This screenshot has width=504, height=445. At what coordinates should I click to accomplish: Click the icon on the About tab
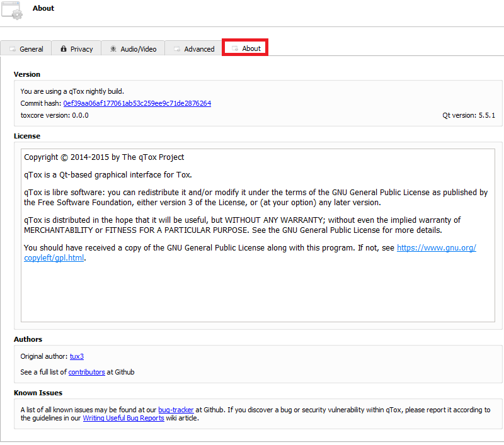pyautogui.click(x=235, y=48)
